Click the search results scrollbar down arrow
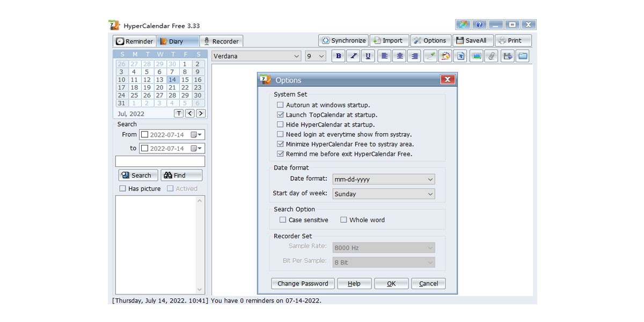Screen dimensions: 644x322 [200, 290]
